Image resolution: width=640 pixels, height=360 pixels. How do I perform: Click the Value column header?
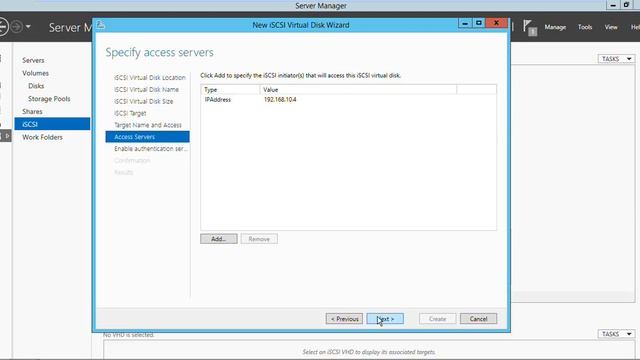(x=358, y=89)
